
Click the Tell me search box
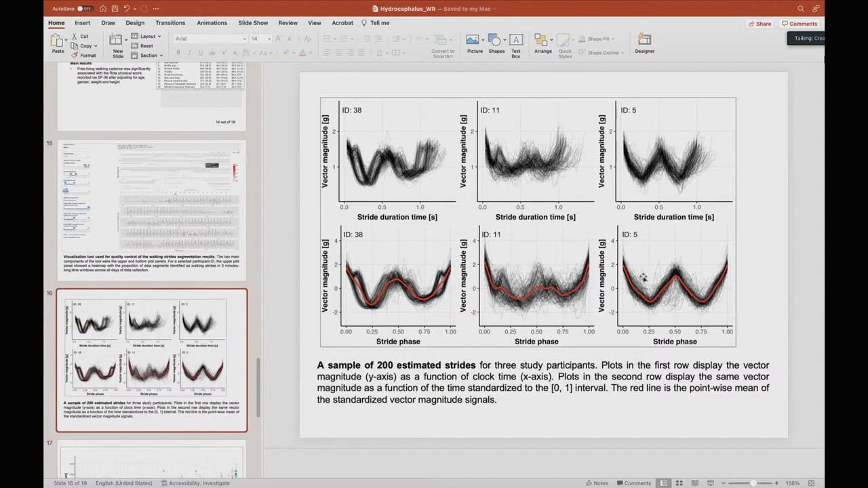click(376, 23)
